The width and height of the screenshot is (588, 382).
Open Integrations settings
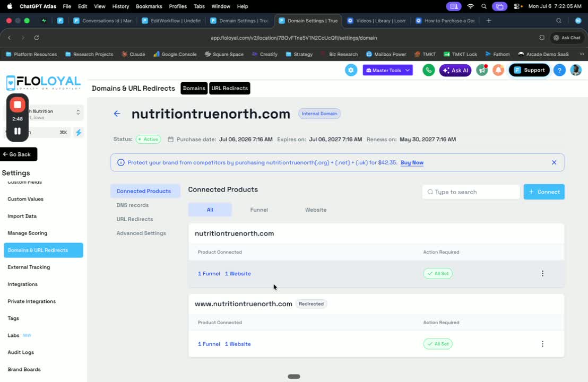point(22,284)
